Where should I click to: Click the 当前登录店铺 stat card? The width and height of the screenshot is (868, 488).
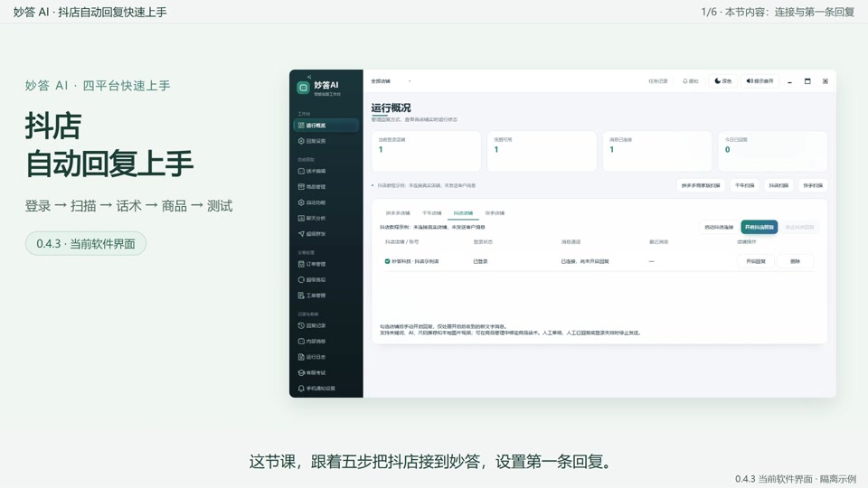click(x=426, y=151)
